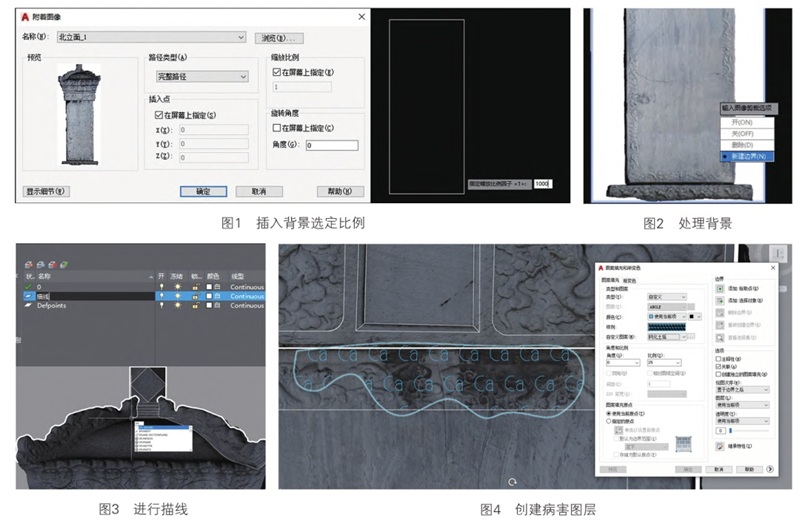Choose 关(OFF) in image clip menu
800x521 pixels.
point(747,134)
